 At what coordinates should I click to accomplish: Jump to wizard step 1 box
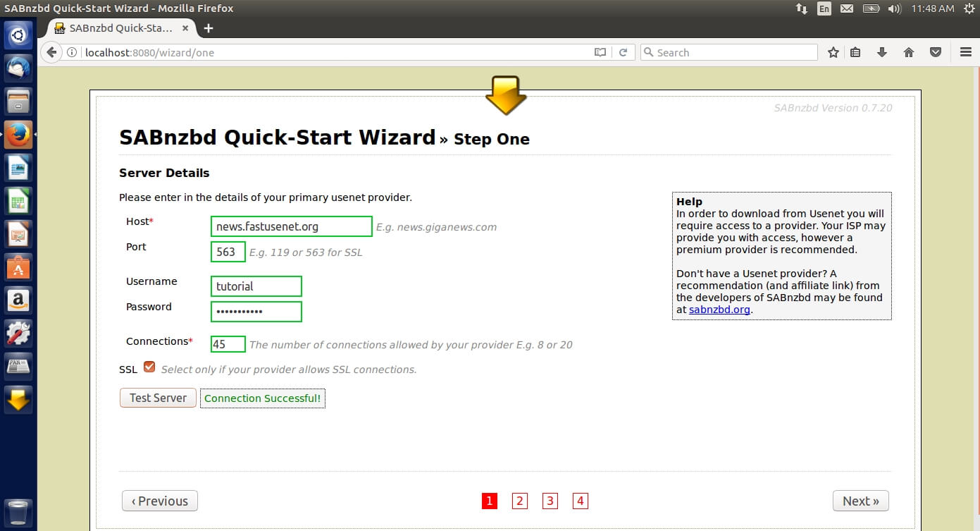point(490,501)
